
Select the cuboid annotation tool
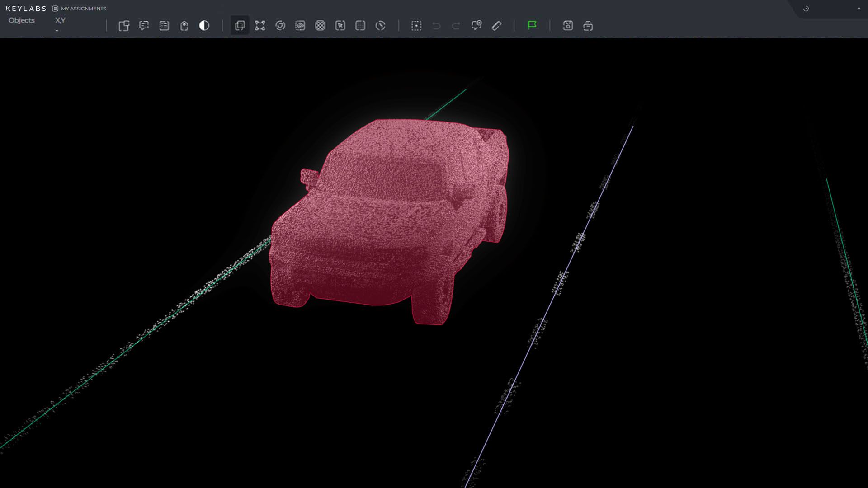240,26
